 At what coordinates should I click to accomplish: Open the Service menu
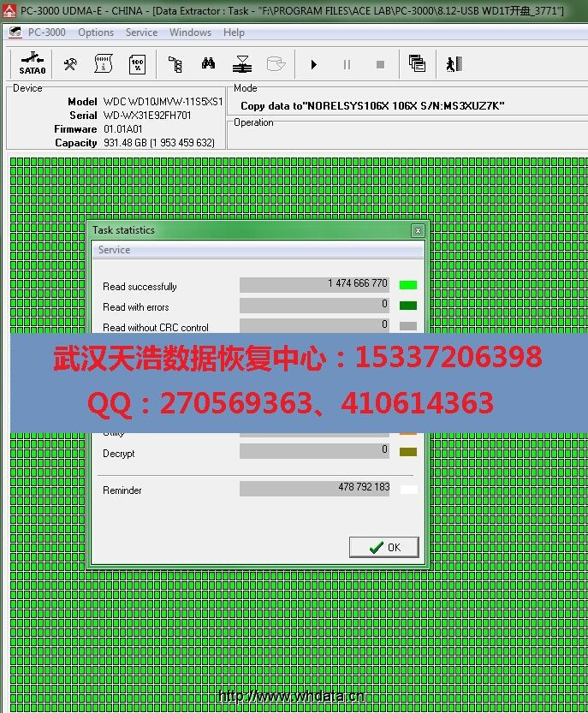coord(141,33)
